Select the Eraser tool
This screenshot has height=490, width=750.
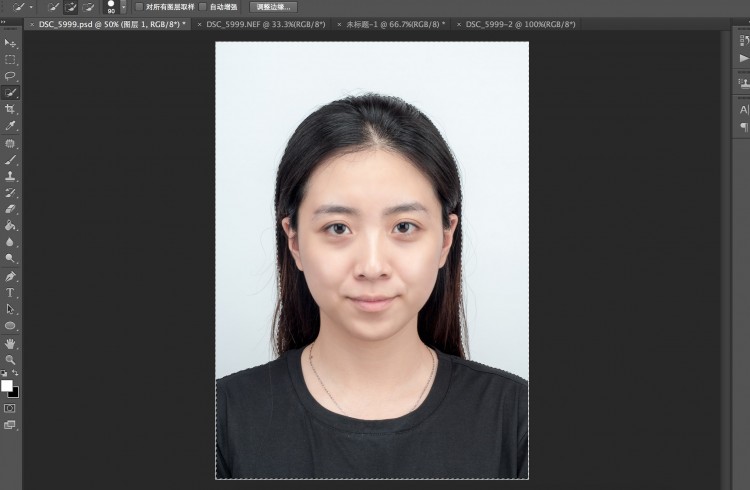[x=10, y=209]
